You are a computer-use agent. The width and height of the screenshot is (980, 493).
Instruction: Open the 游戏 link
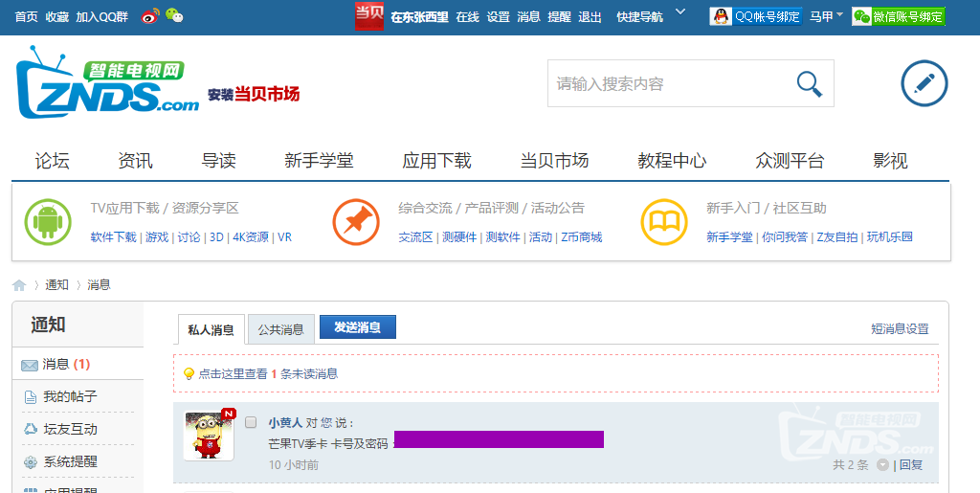click(157, 236)
